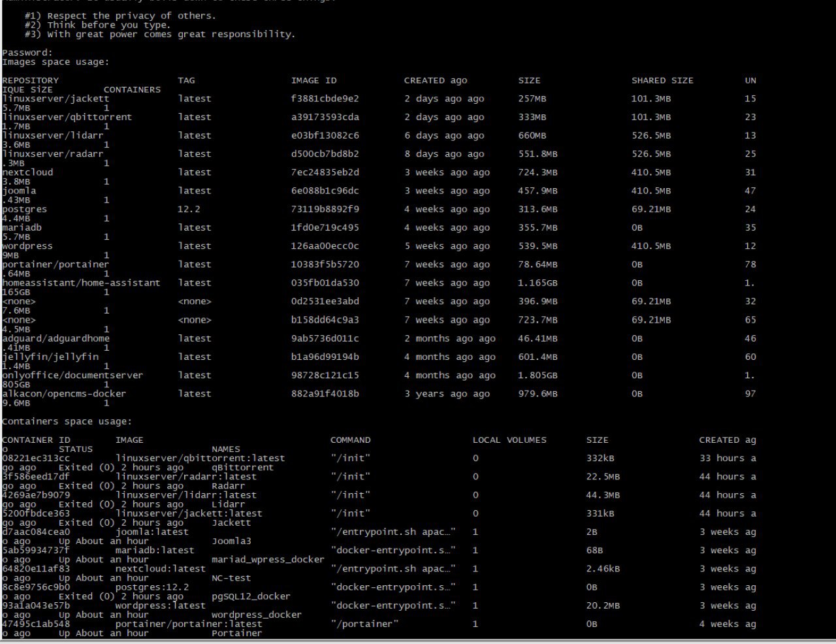
Task: Select container ID 08221ec313cc
Action: pos(36,459)
